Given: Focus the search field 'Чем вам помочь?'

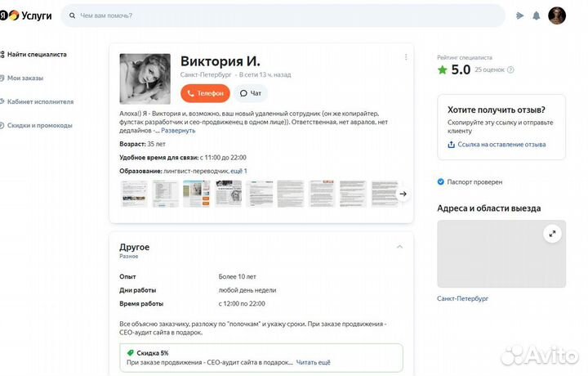Looking at the screenshot, I should 283,16.
